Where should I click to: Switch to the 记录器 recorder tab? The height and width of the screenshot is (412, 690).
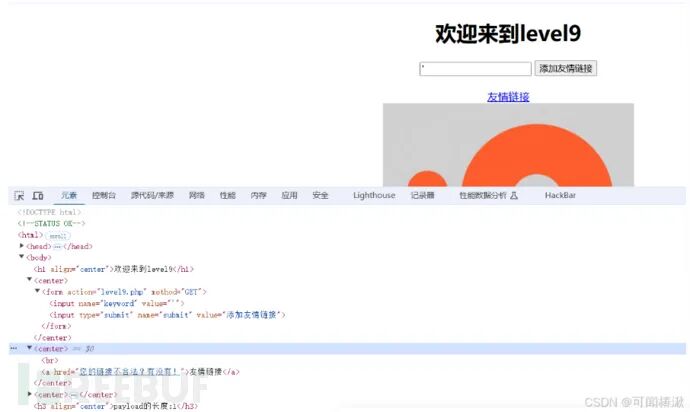(422, 195)
